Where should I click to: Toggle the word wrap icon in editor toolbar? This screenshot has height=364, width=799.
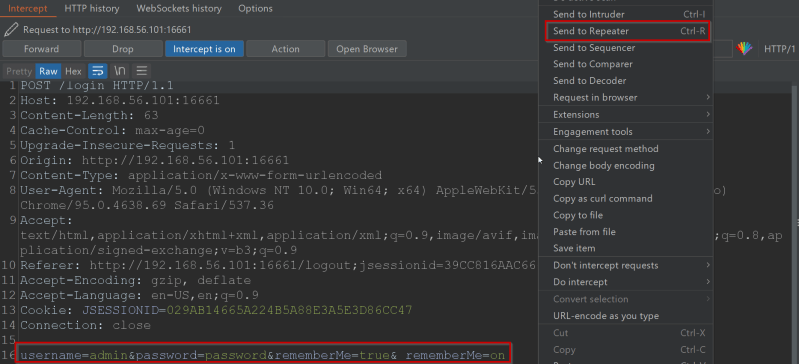[97, 71]
